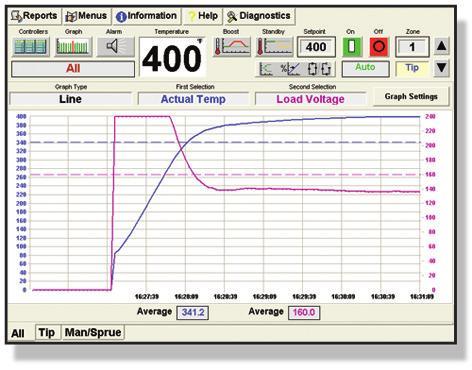
Task: Click the blue Average 341.2 value
Action: [x=193, y=313]
